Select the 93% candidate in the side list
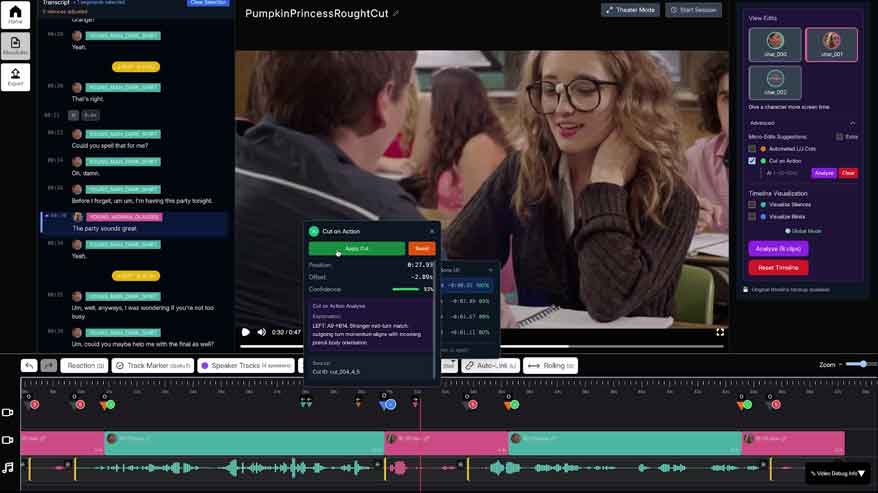878x493 pixels. tap(466, 301)
